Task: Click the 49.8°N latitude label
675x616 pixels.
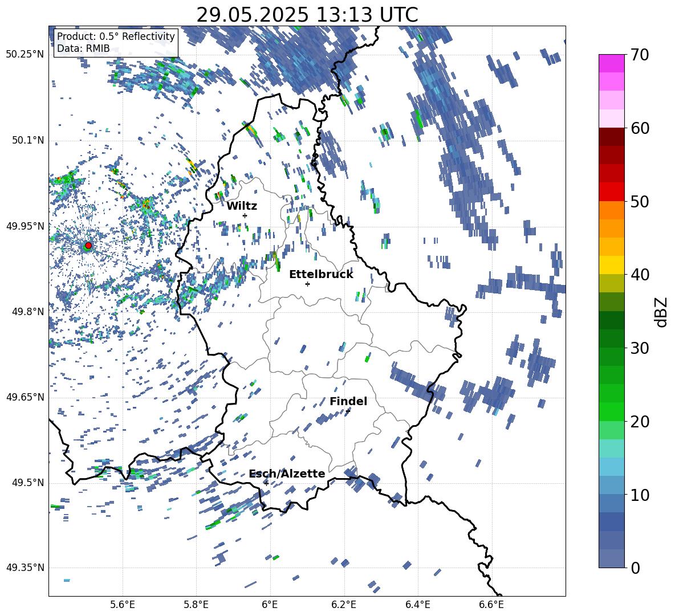Action: coord(27,312)
